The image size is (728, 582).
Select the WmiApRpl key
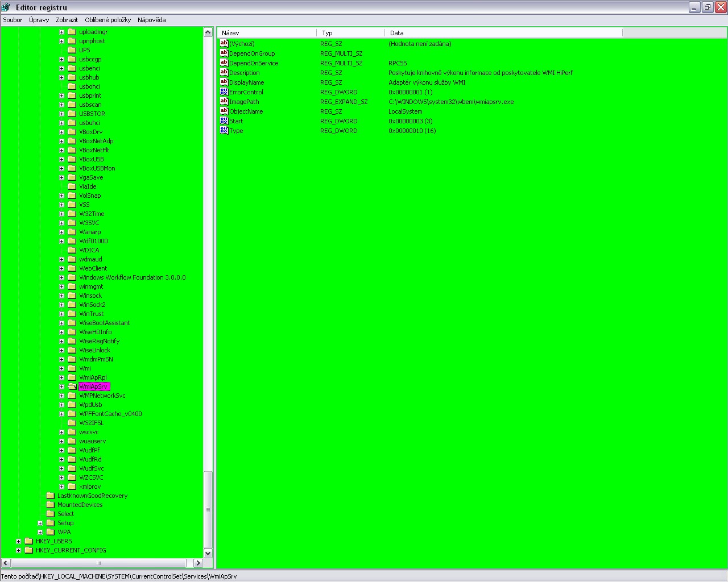pyautogui.click(x=93, y=377)
